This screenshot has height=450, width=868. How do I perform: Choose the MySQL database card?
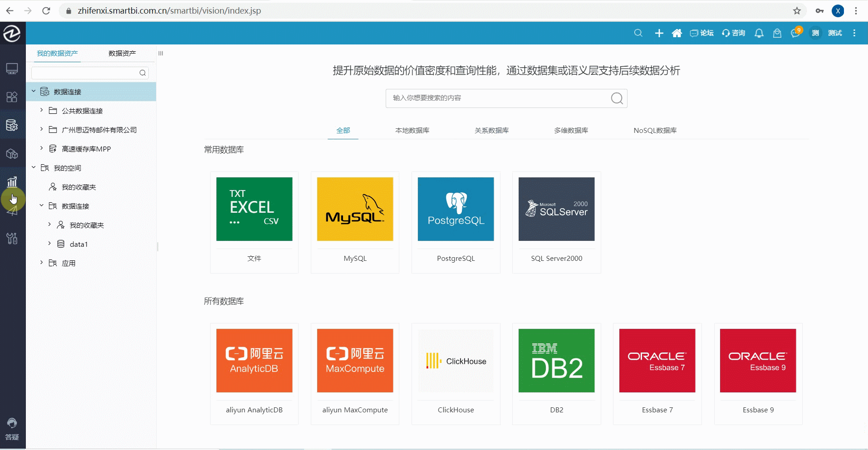click(x=355, y=222)
